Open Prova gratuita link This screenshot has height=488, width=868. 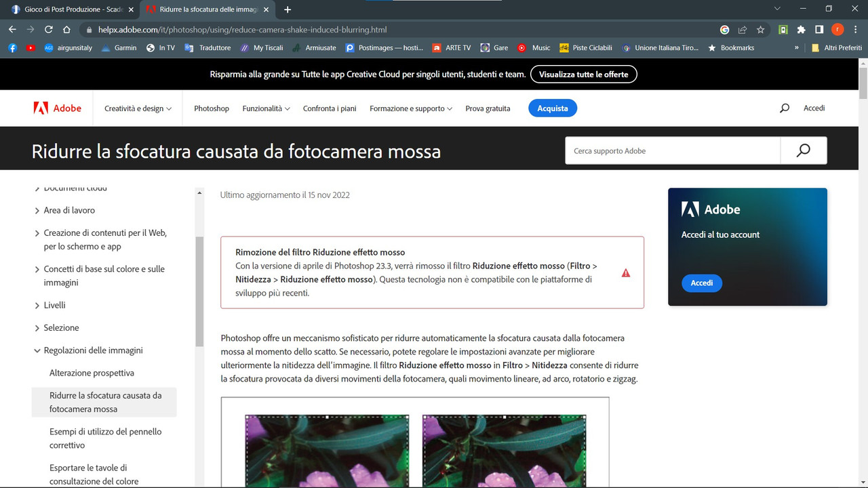pos(488,108)
